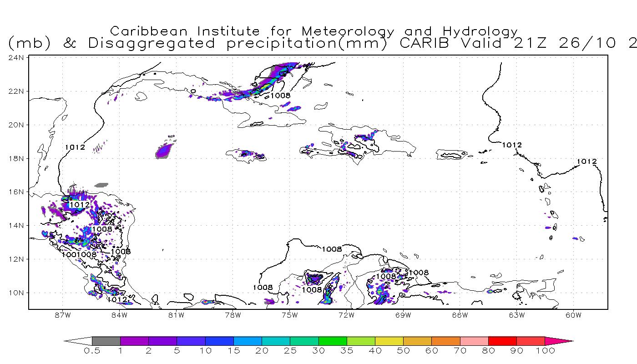Click the white arrow at legend's left end
This screenshot has width=637, height=364.
coord(78,341)
